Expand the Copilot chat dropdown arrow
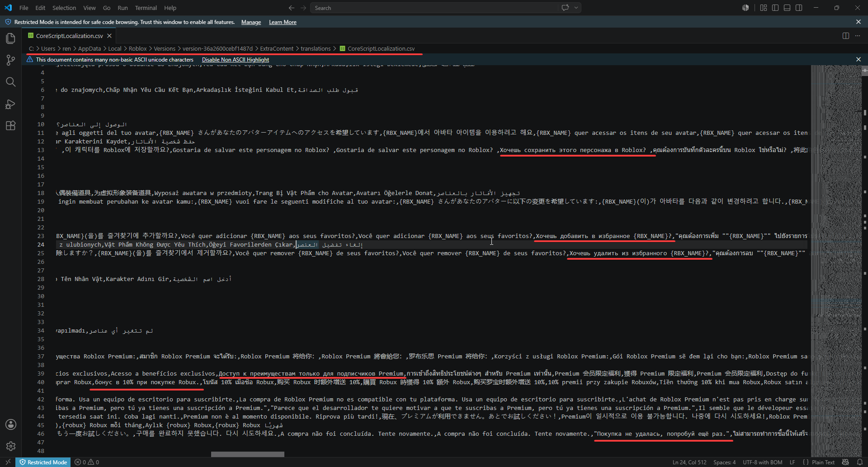Image resolution: width=868 pixels, height=467 pixels. coord(576,8)
